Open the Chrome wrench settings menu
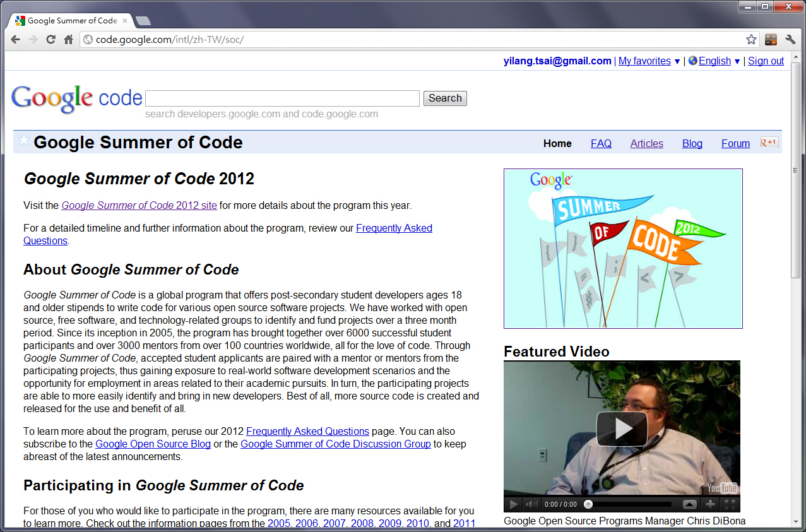This screenshot has width=806, height=532. click(790, 40)
